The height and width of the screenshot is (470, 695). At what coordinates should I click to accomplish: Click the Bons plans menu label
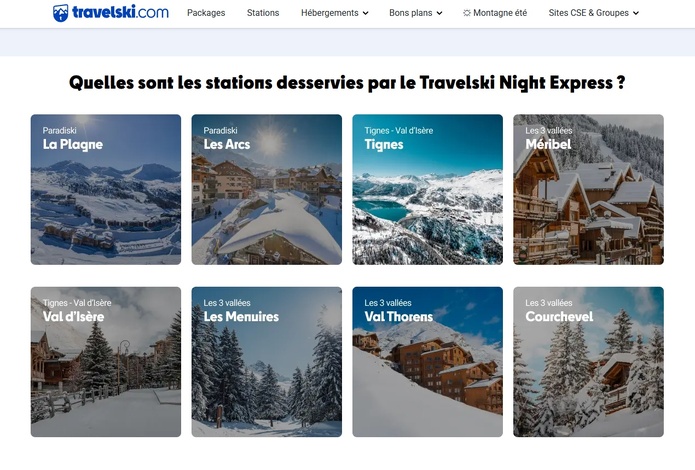(x=410, y=13)
